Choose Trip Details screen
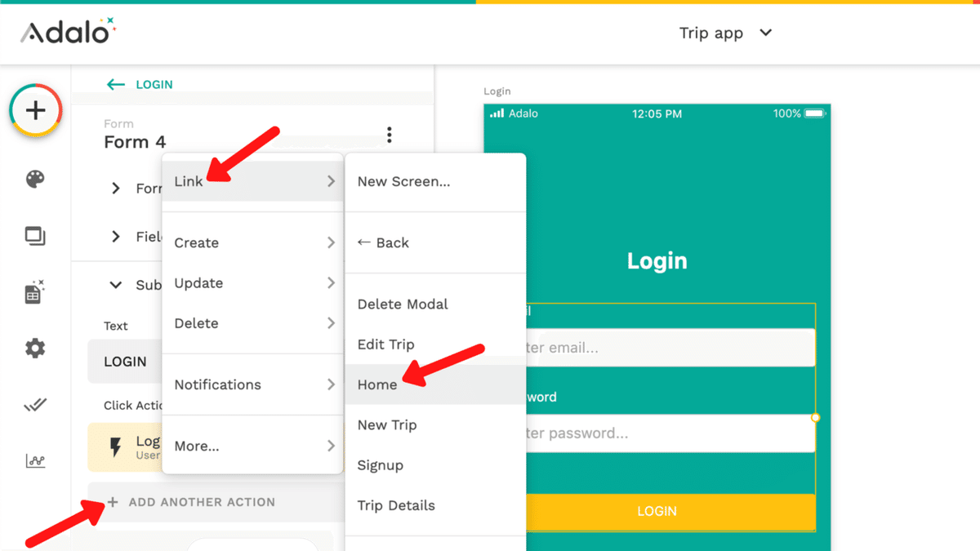Viewport: 980px width, 551px height. pyautogui.click(x=435, y=505)
